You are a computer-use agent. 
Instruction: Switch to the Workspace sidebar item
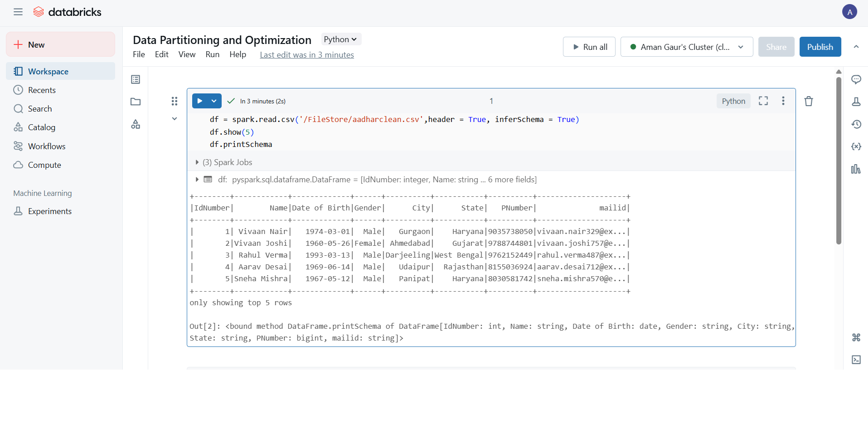48,71
